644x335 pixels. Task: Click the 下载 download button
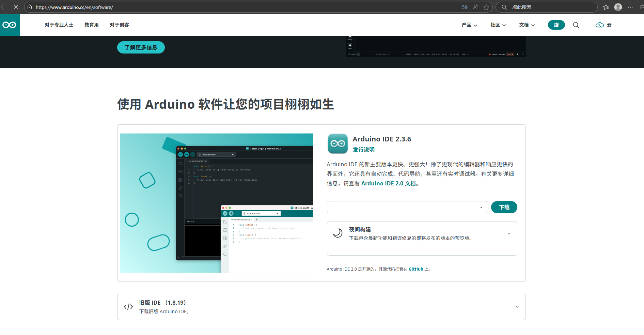click(504, 207)
